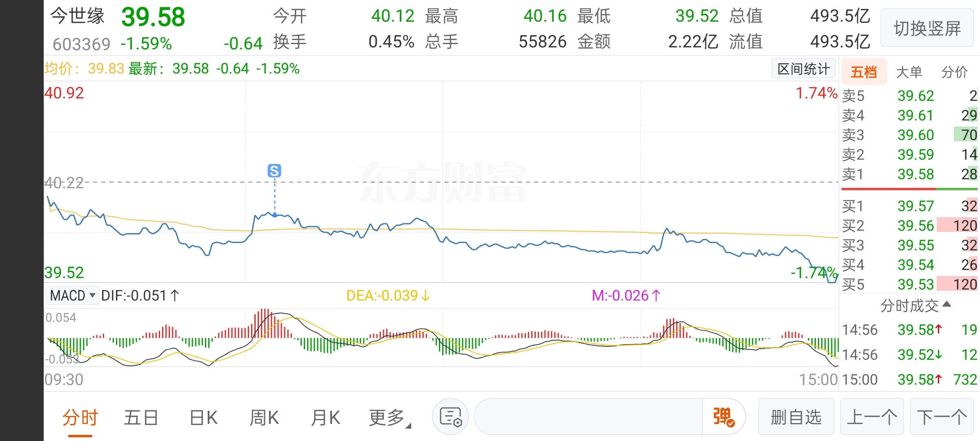Select the 分价 price distribution tab
Image resolution: width=980 pixels, height=441 pixels.
[954, 72]
